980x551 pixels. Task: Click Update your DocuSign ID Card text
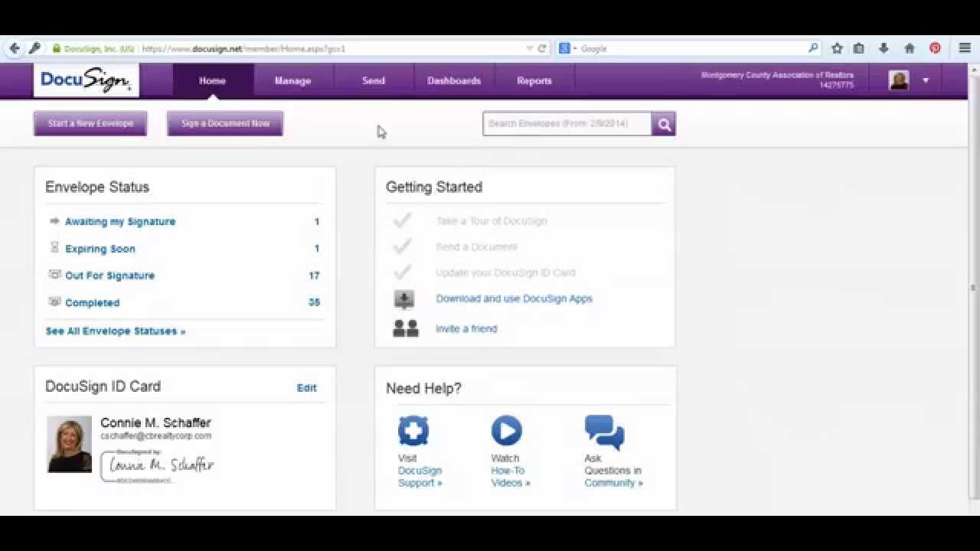[x=505, y=272]
